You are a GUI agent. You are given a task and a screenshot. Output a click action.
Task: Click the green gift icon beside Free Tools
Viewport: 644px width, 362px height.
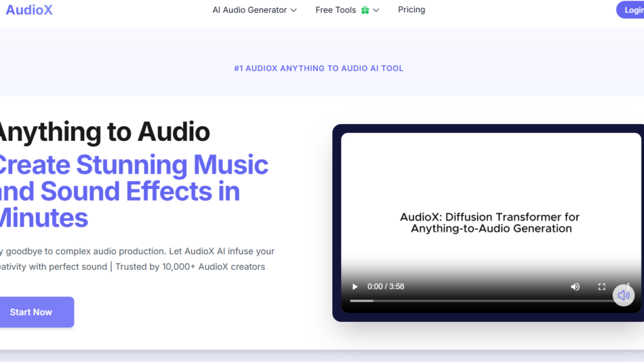365,10
